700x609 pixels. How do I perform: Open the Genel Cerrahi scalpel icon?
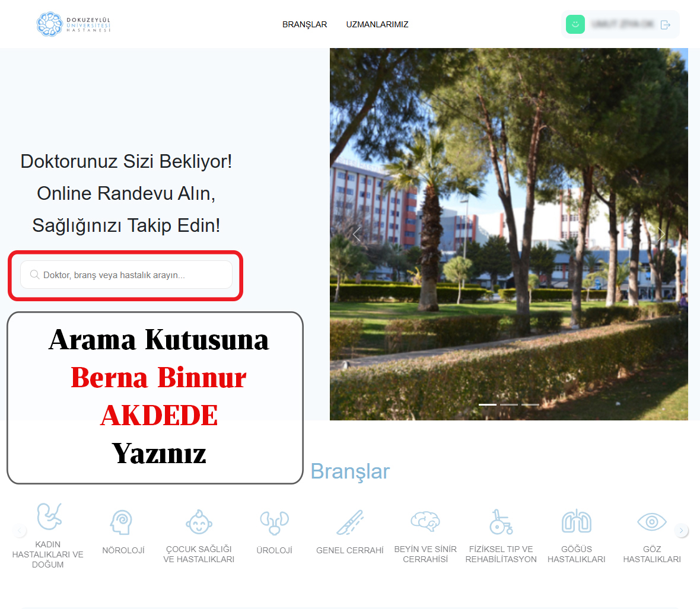click(350, 522)
